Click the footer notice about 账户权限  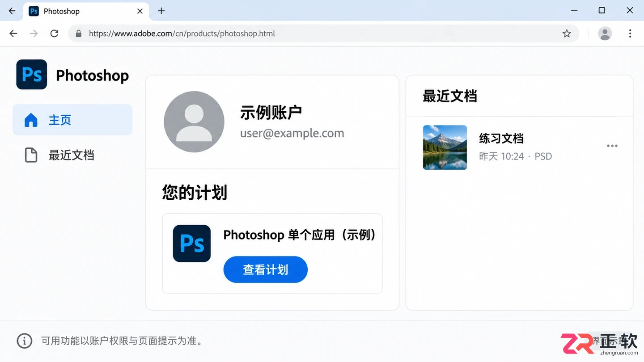(x=123, y=341)
